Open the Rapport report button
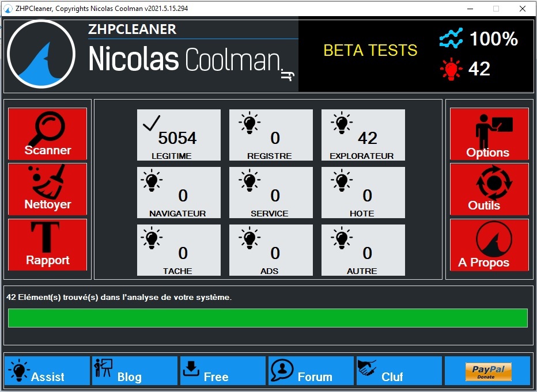The width and height of the screenshot is (537, 392). [x=47, y=245]
